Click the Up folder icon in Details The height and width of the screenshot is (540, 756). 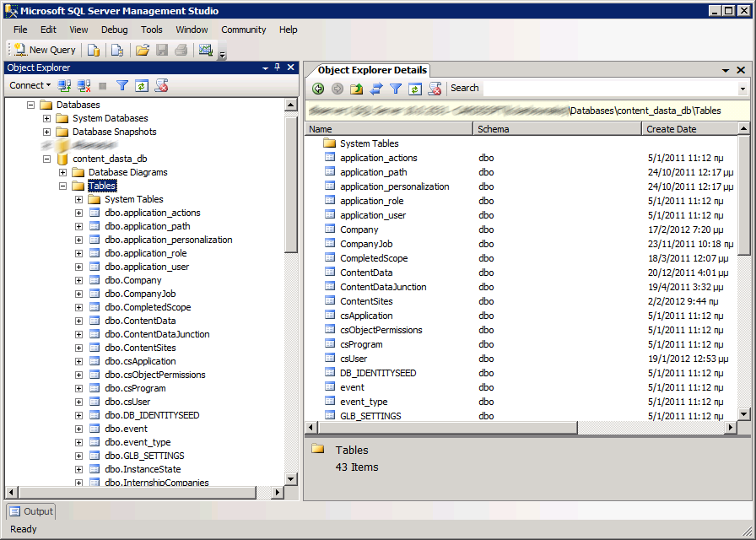click(x=357, y=89)
